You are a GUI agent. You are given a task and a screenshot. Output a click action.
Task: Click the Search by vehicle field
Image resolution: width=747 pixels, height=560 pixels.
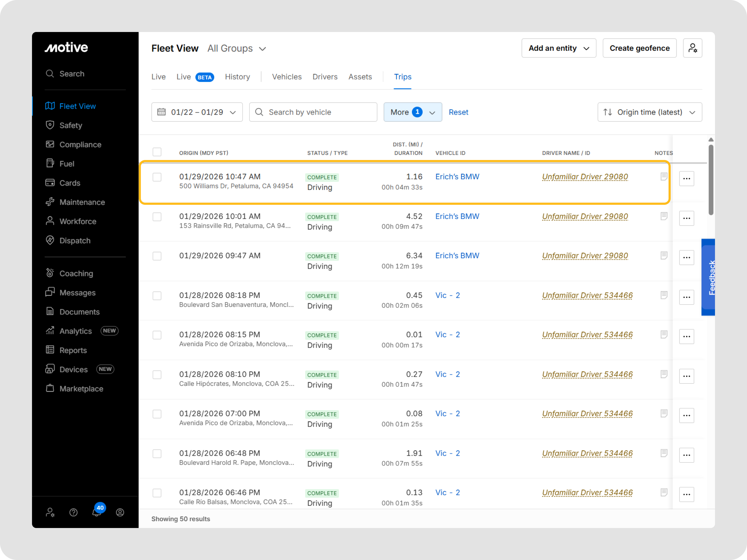[x=313, y=112]
